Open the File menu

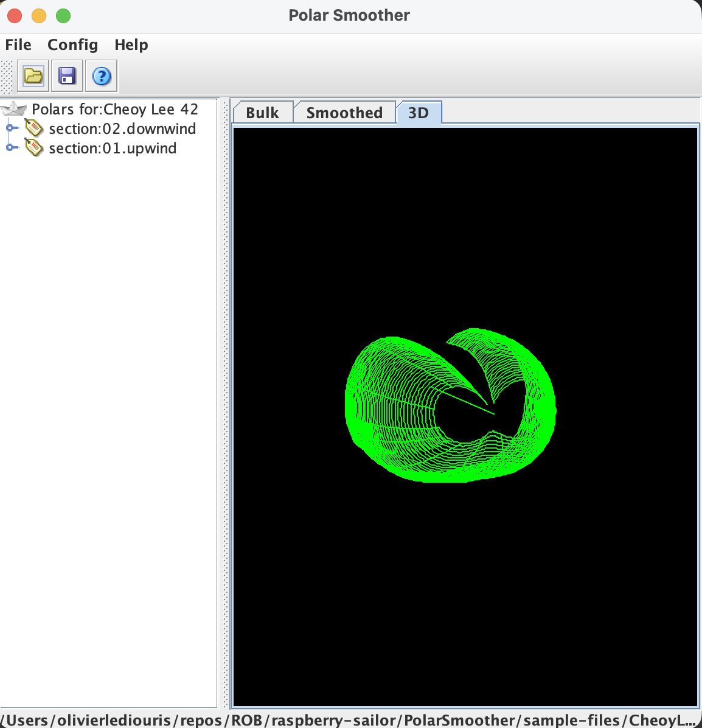click(18, 45)
